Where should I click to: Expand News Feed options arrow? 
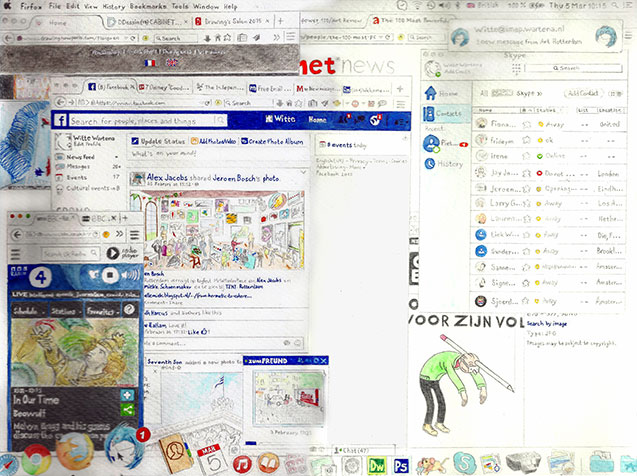point(117,157)
